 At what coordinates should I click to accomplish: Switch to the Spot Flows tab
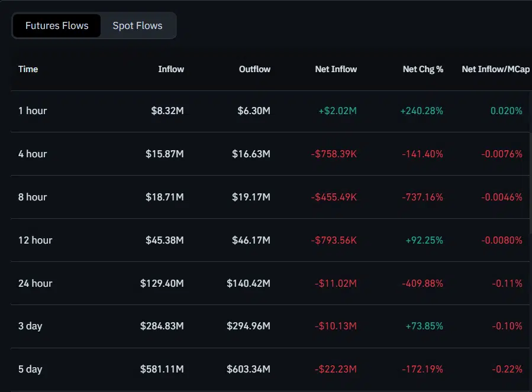click(x=137, y=25)
